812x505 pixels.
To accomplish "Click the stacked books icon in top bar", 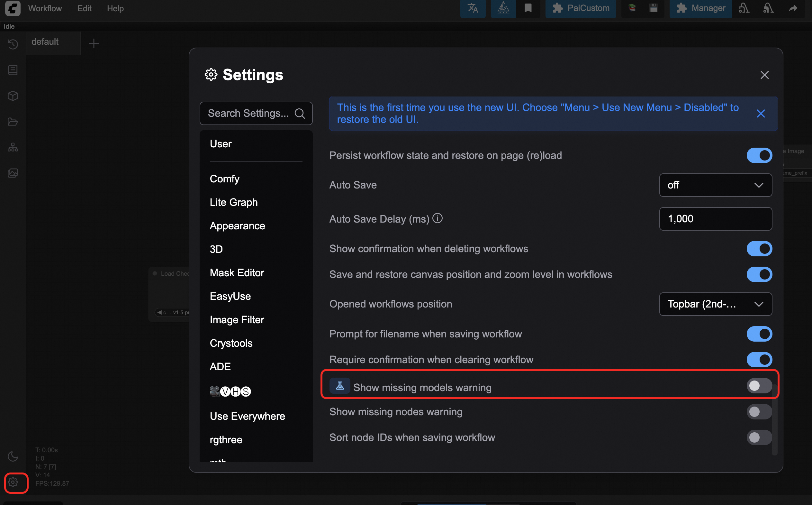I will click(632, 8).
